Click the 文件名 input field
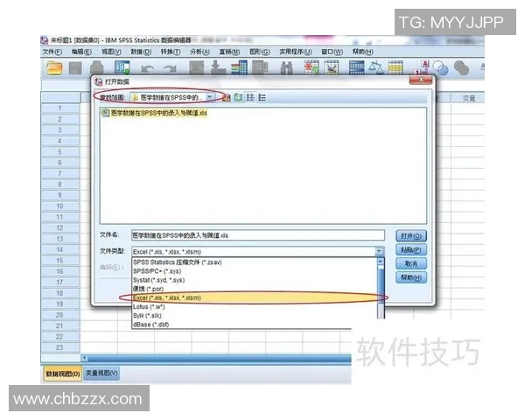Image resolution: width=525 pixels, height=420 pixels. point(258,235)
